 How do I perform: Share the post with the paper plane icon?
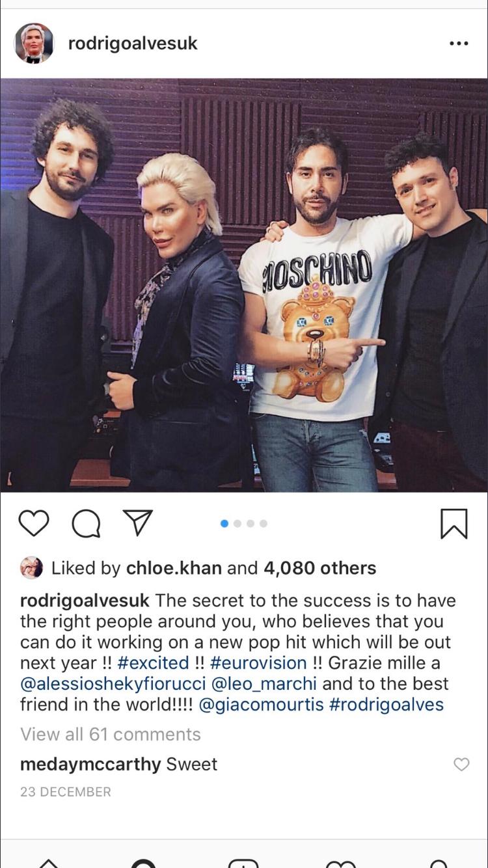tap(138, 522)
